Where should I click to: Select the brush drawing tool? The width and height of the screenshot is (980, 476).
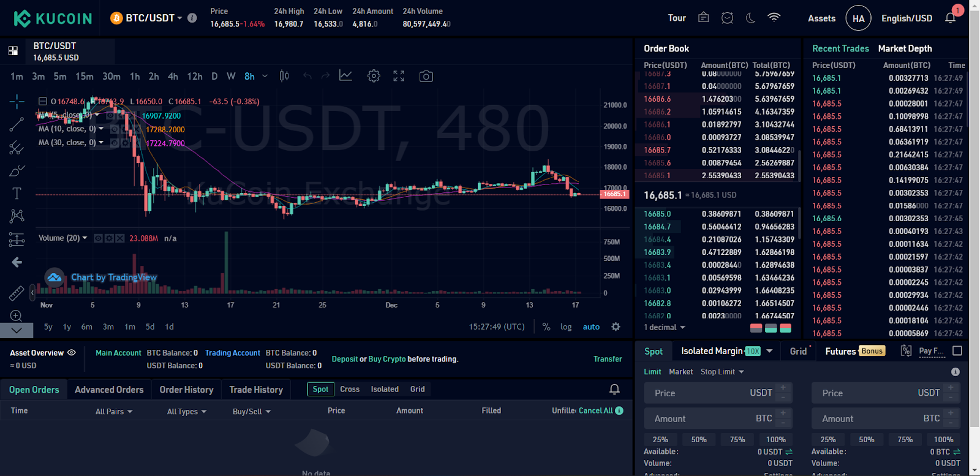pos(17,170)
